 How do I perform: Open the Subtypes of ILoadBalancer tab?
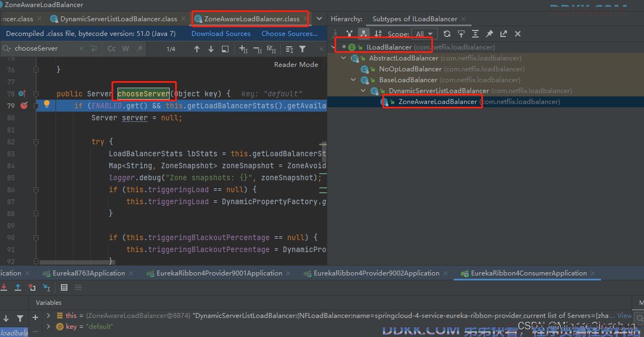pyautogui.click(x=415, y=19)
